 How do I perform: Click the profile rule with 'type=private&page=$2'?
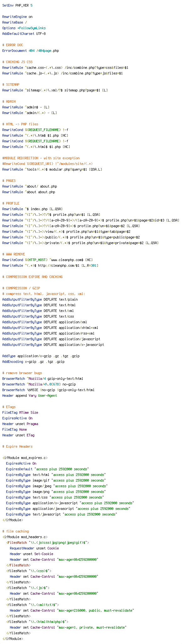(80, 243)
